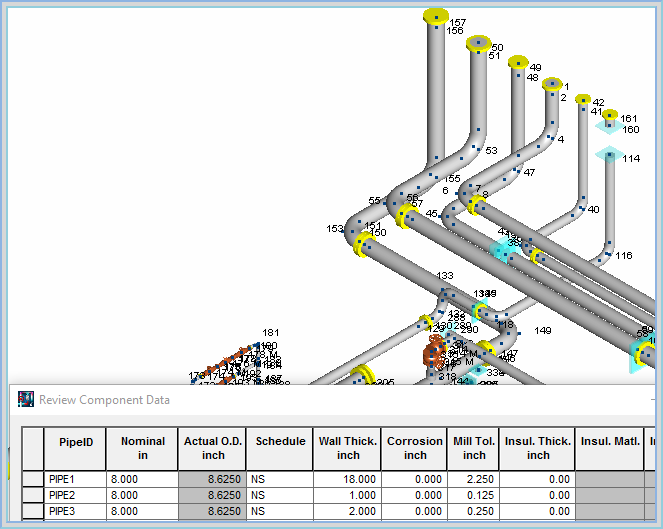This screenshot has width=663, height=529.
Task: Click the pipe elbow at node 53
Action: pos(476,145)
